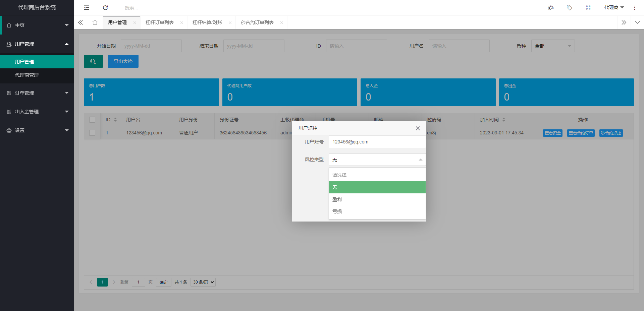The image size is (644, 311).
Task: Click the home tab icon
Action: coord(95,22)
